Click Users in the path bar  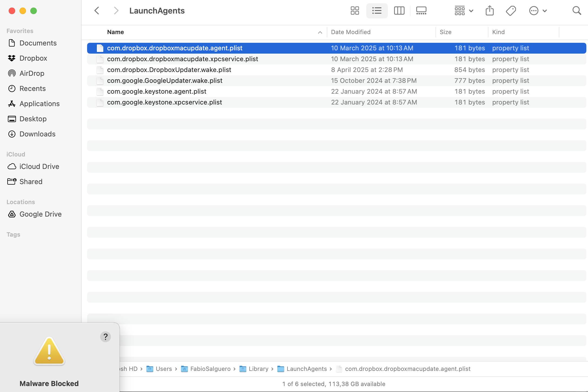point(163,369)
